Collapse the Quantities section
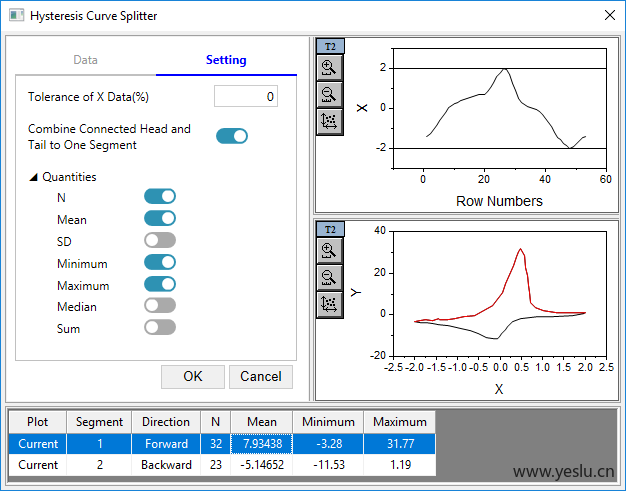626x491 pixels. click(34, 177)
